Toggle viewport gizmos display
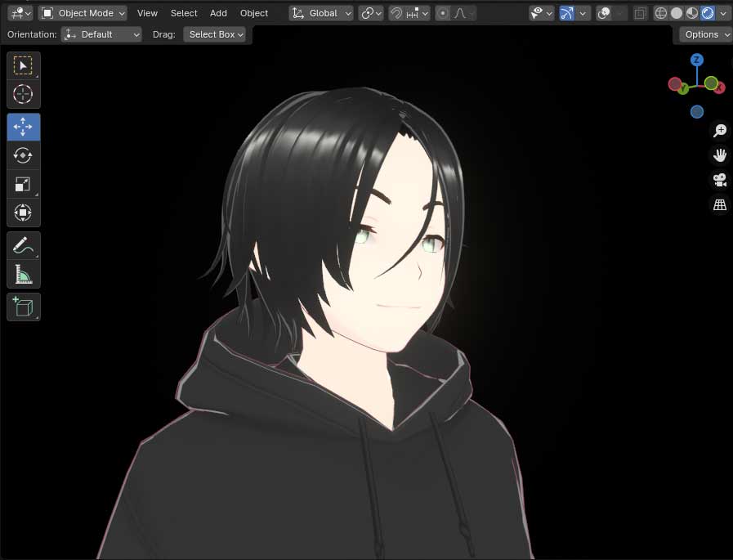733x560 pixels. tap(567, 13)
